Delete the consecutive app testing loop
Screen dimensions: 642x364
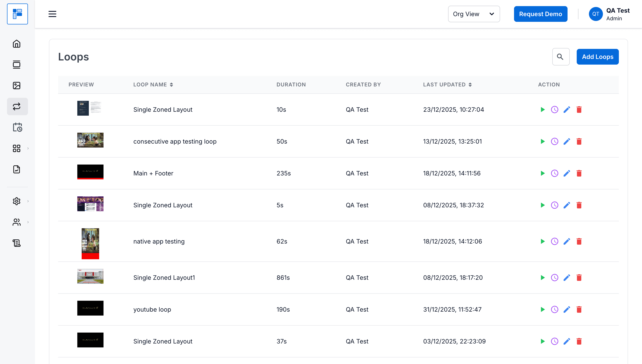click(x=579, y=141)
